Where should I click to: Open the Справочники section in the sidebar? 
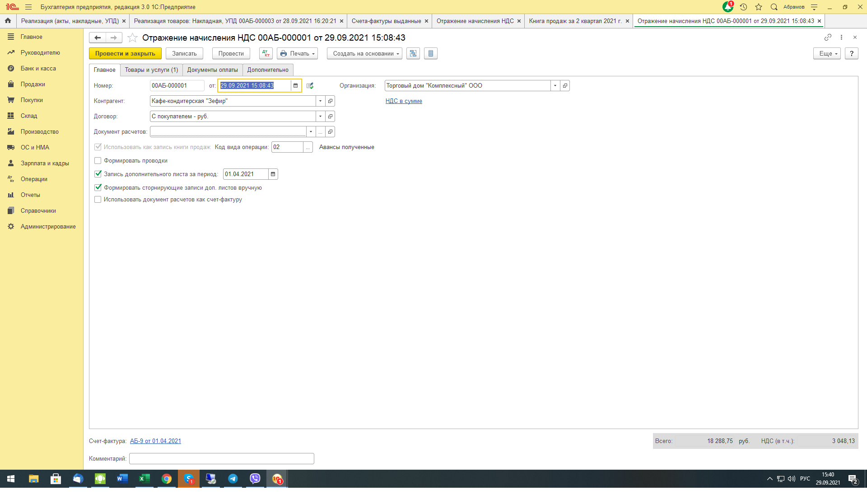38,210
